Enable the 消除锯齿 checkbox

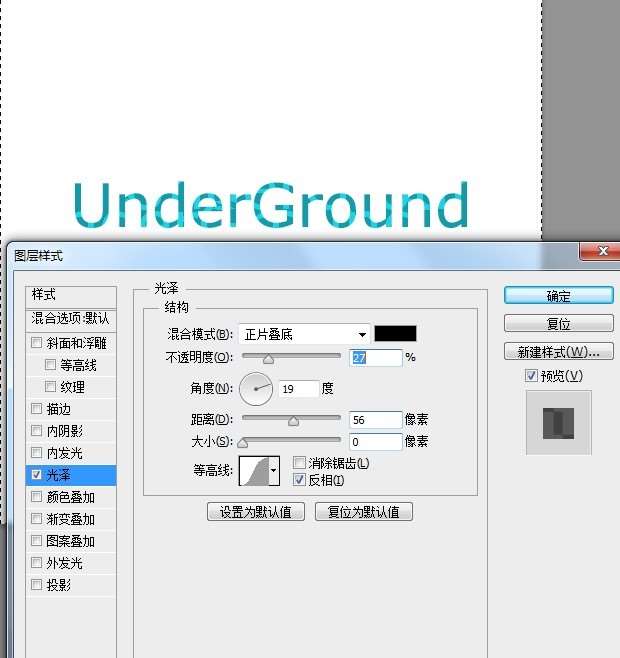point(299,463)
